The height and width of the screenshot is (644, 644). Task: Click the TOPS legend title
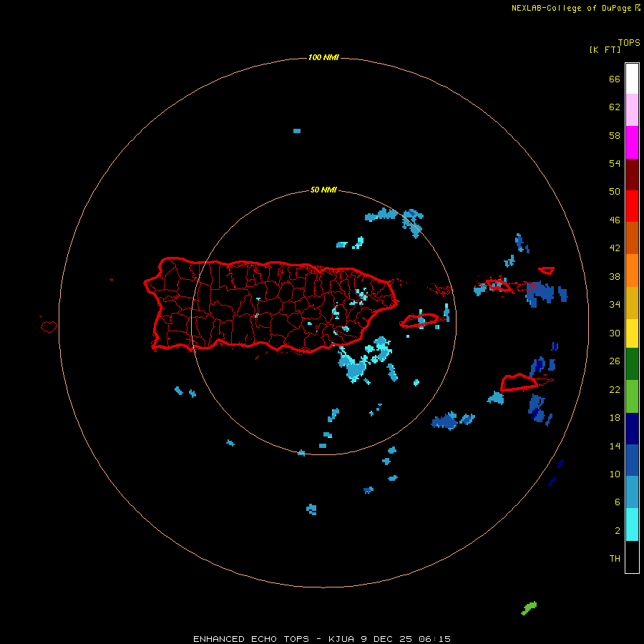pos(629,42)
